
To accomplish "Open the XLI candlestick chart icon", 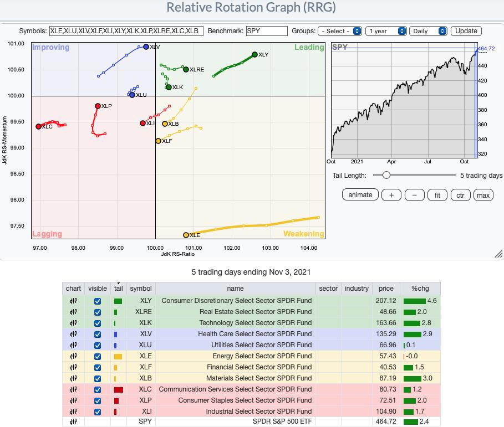I will tap(73, 411).
